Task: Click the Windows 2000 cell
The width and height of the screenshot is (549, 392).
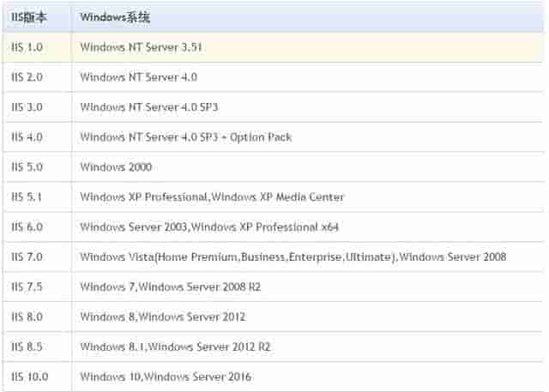Action: point(116,167)
